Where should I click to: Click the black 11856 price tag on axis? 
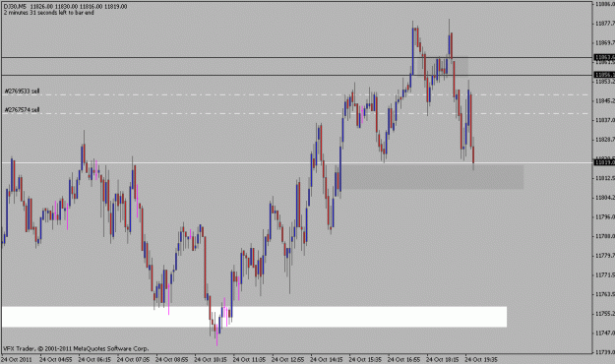click(604, 75)
